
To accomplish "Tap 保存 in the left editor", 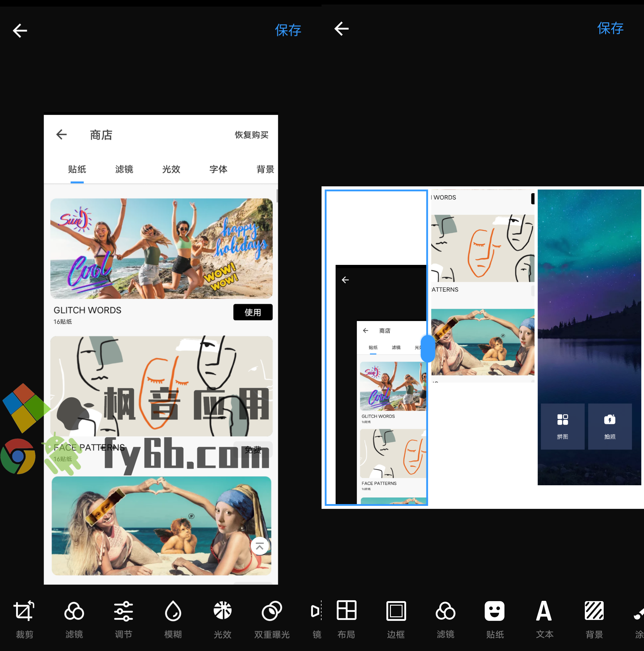I will pos(288,30).
